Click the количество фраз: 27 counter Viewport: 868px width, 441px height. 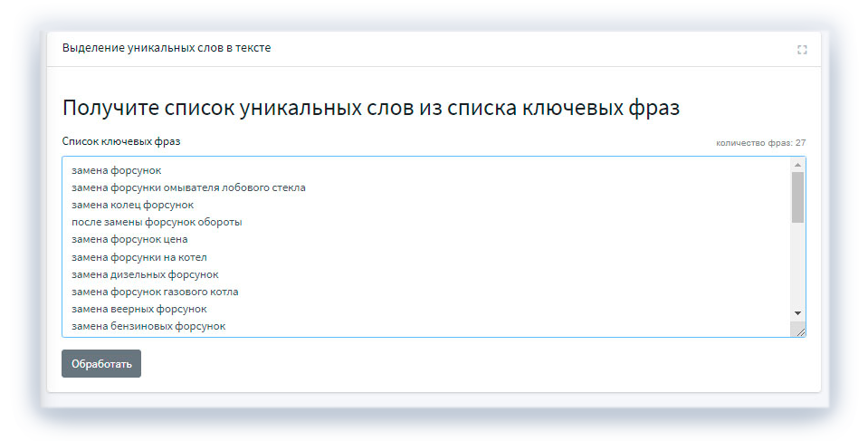coord(760,143)
